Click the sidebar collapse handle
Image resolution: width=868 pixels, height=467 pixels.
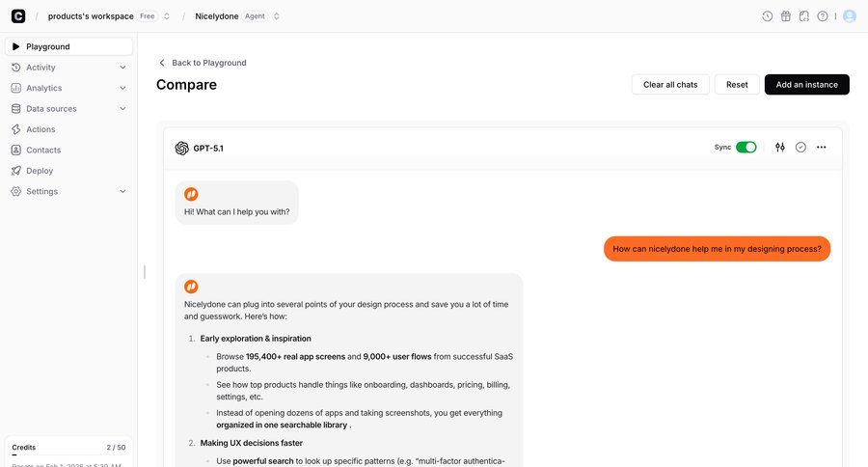coord(145,272)
